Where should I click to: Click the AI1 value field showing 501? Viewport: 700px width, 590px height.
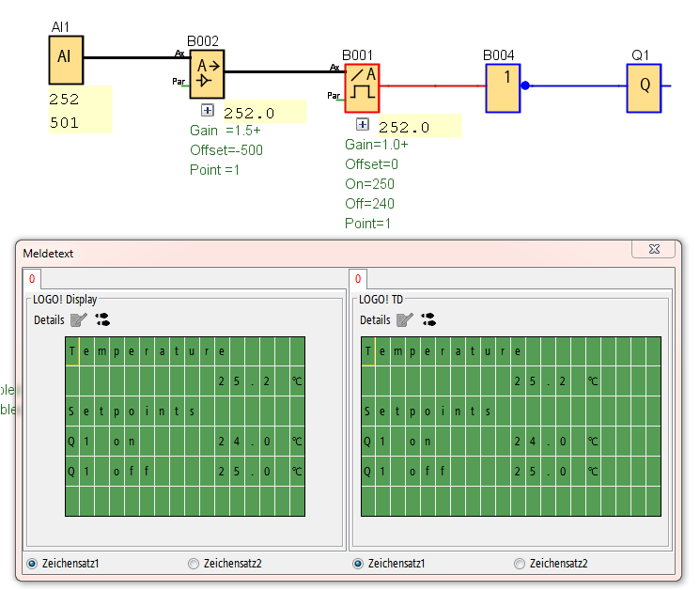pos(65,122)
